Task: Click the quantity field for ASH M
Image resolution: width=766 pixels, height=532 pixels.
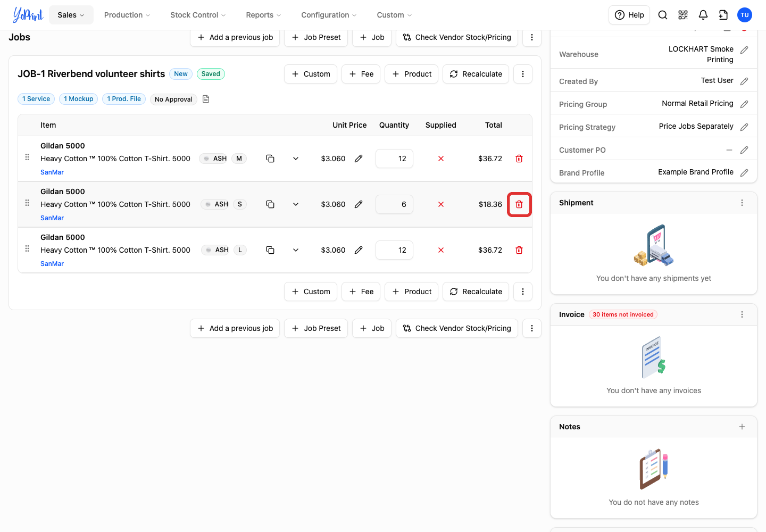Action: tap(394, 159)
